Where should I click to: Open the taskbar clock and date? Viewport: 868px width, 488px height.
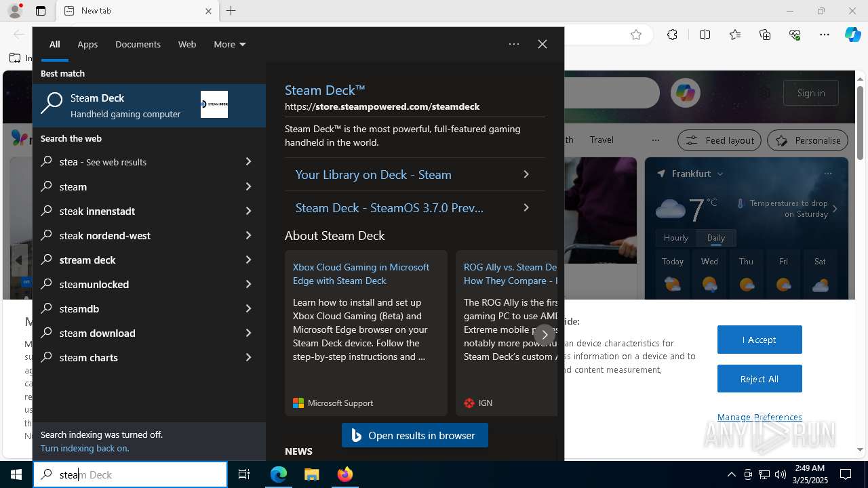(810, 474)
